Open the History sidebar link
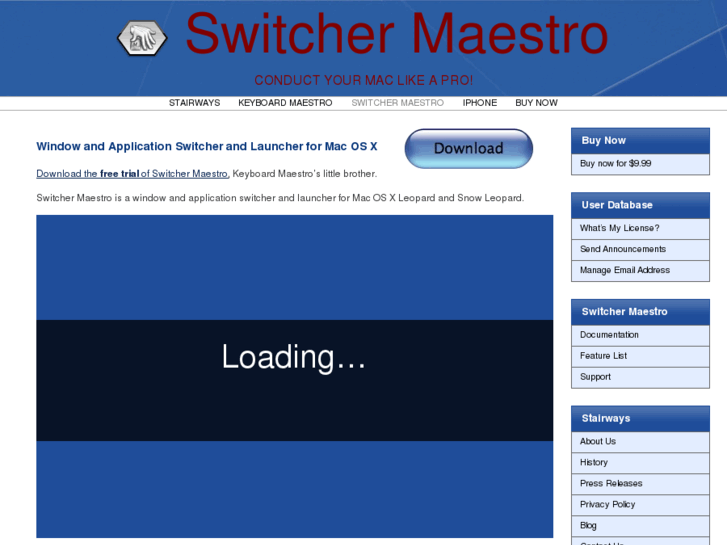 pyautogui.click(x=640, y=463)
